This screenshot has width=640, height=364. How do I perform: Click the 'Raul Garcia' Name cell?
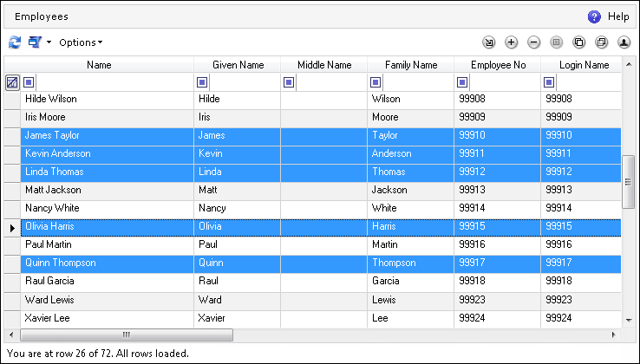[108, 282]
